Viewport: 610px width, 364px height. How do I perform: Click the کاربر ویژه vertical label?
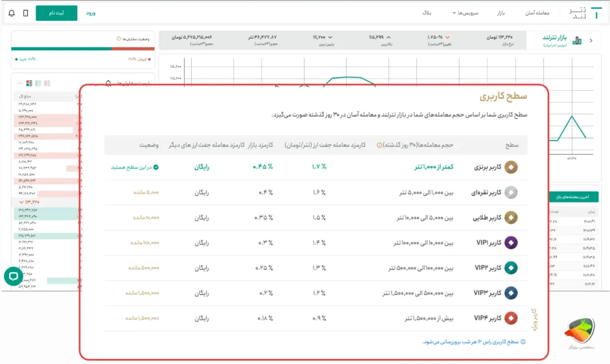pyautogui.click(x=534, y=320)
